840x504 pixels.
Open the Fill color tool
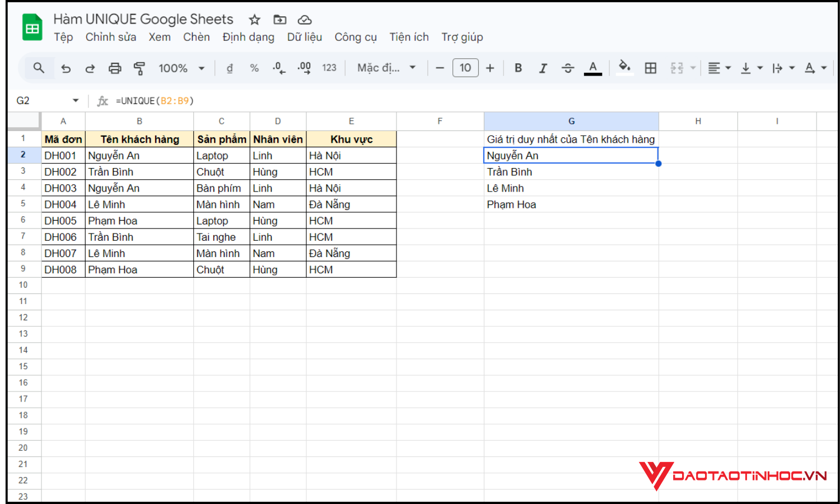click(624, 68)
